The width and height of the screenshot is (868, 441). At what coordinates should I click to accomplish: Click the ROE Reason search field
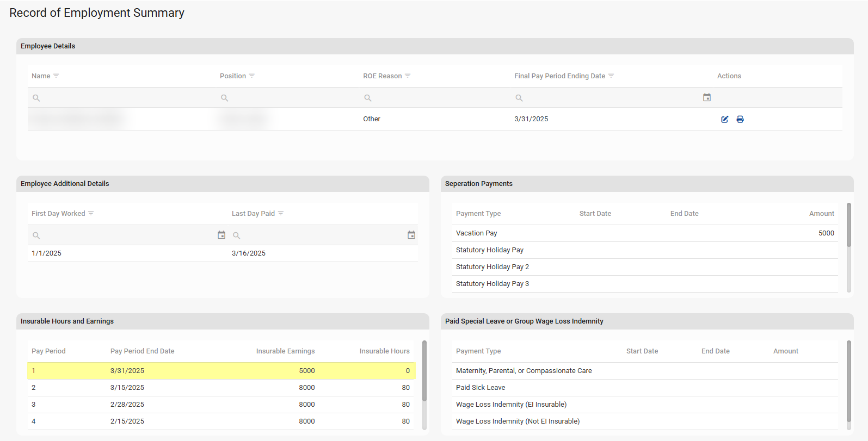pos(435,98)
